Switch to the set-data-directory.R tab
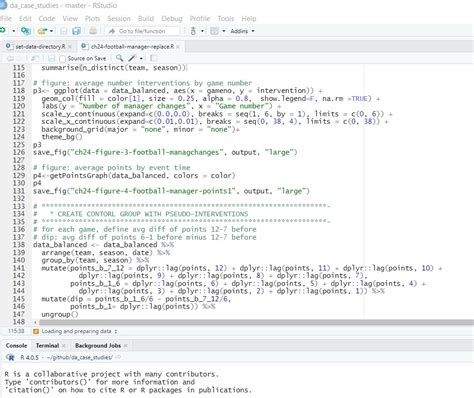474x398 pixels. (x=40, y=47)
